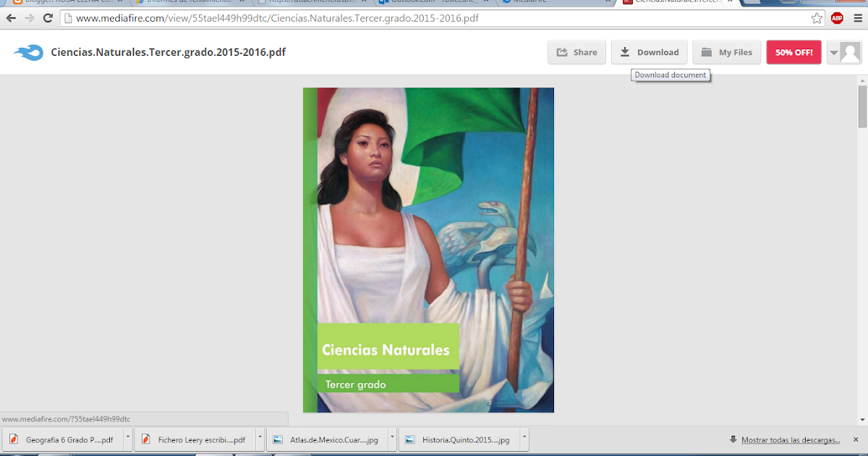868x456 pixels.
Task: Click the Ciencias Naturales book cover preview
Action: click(x=428, y=250)
